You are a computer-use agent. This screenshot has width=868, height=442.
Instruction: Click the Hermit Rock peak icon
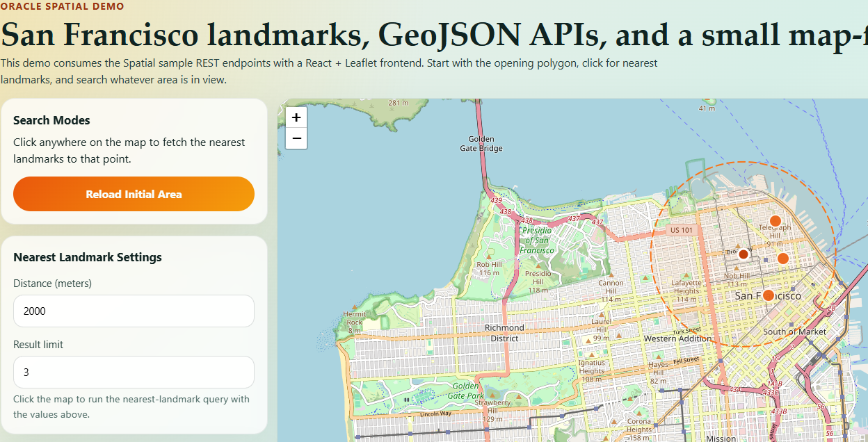355,306
